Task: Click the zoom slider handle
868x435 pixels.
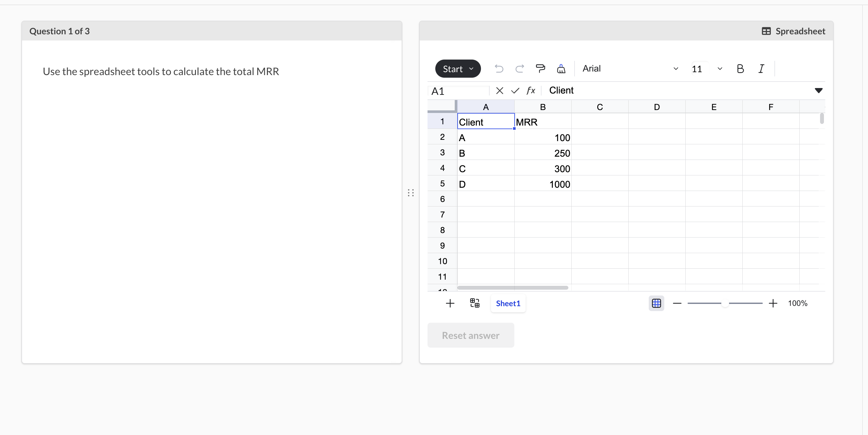Action: pyautogui.click(x=725, y=303)
